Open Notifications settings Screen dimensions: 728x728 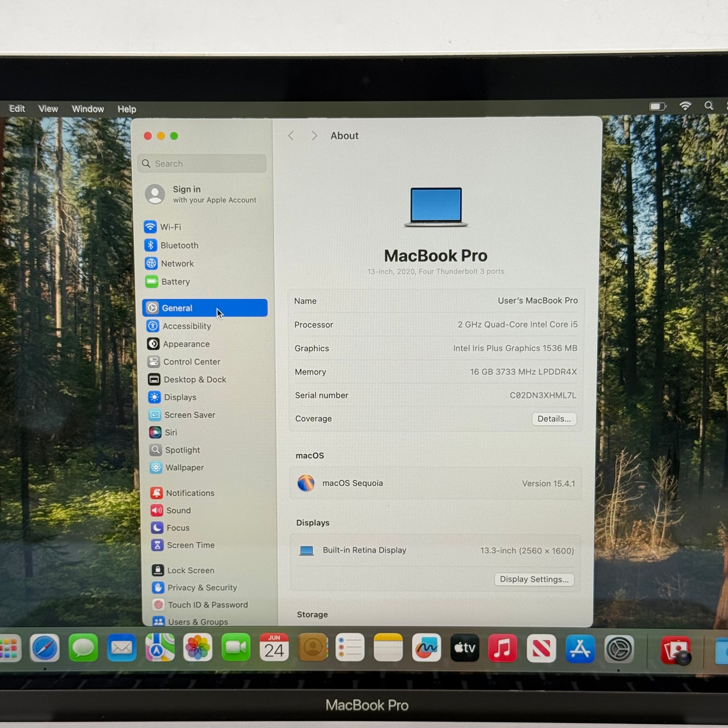(183, 493)
